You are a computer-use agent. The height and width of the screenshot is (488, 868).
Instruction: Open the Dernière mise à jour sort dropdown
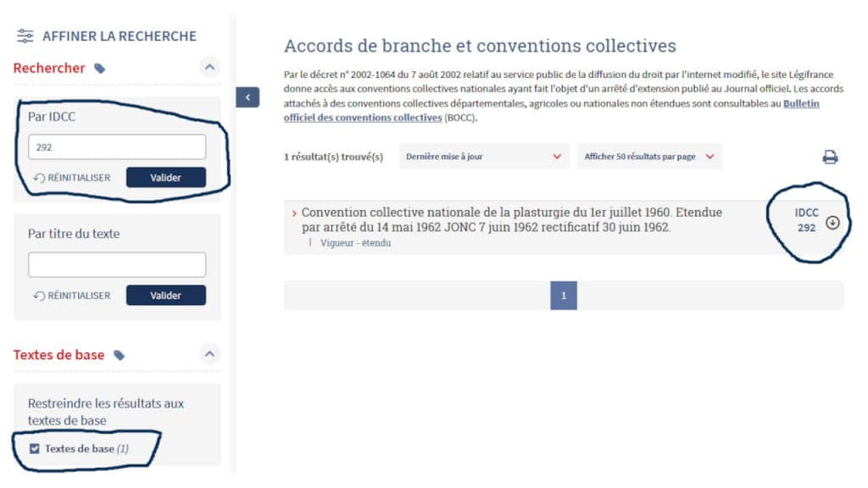(483, 157)
